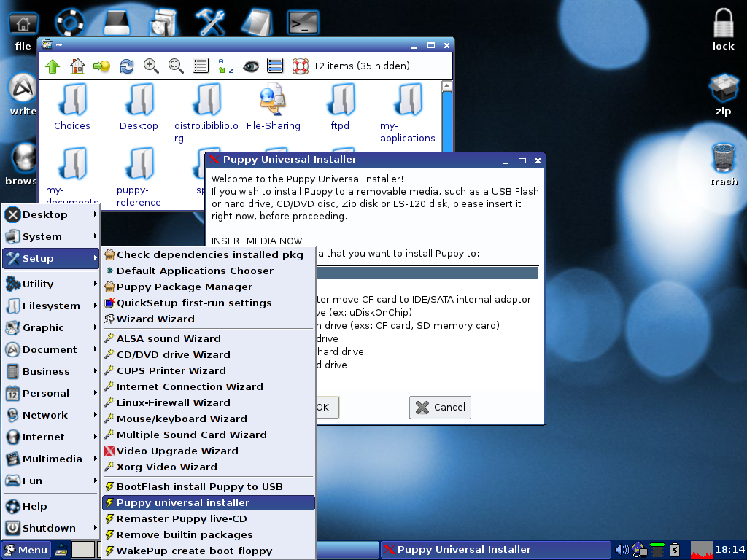
Task: Open the trash desktop icon
Action: (724, 165)
